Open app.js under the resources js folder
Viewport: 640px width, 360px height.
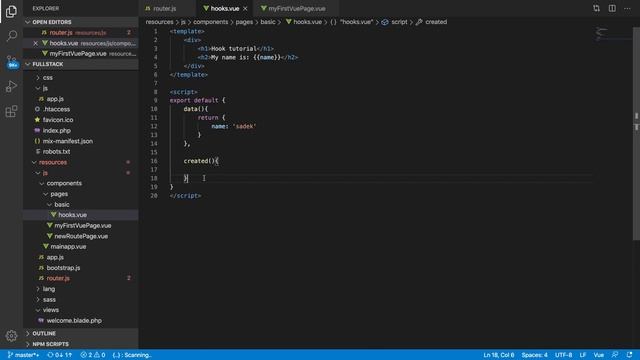pos(55,257)
